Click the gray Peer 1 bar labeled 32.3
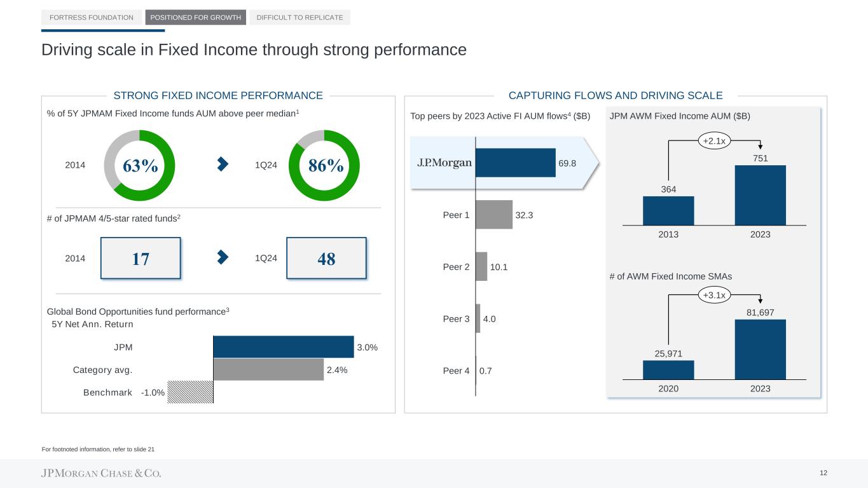 pyautogui.click(x=493, y=215)
